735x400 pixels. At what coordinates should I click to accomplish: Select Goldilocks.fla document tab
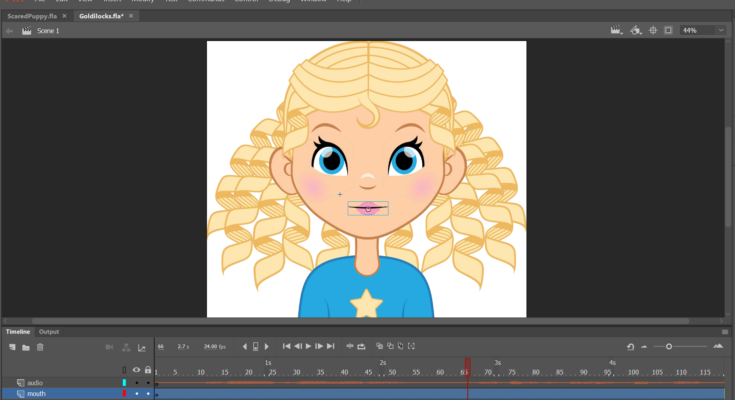coord(101,16)
